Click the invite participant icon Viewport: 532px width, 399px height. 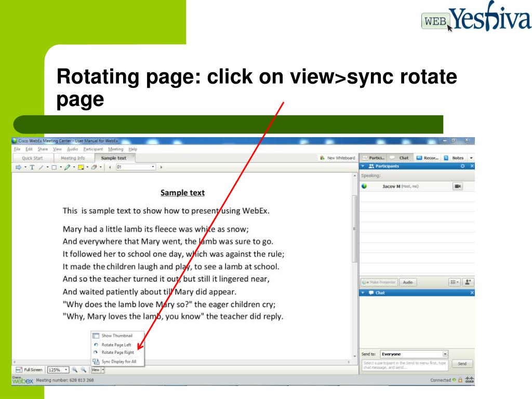[x=468, y=282]
